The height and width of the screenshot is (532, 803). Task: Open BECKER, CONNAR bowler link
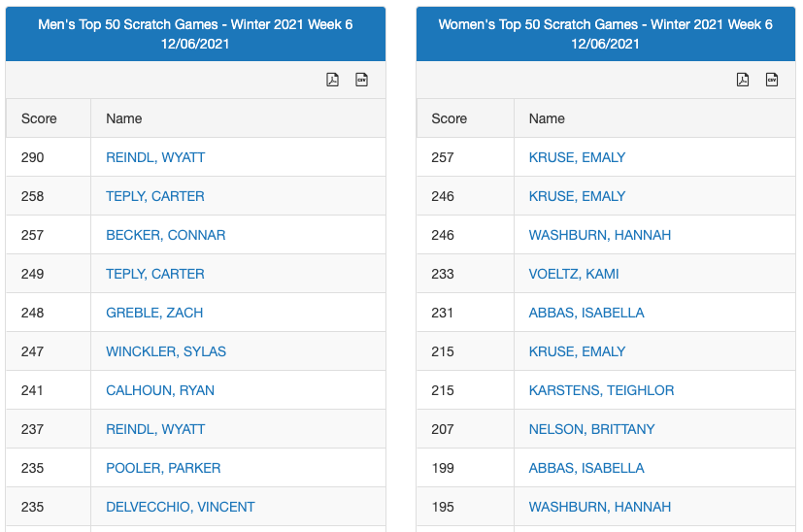coord(165,235)
